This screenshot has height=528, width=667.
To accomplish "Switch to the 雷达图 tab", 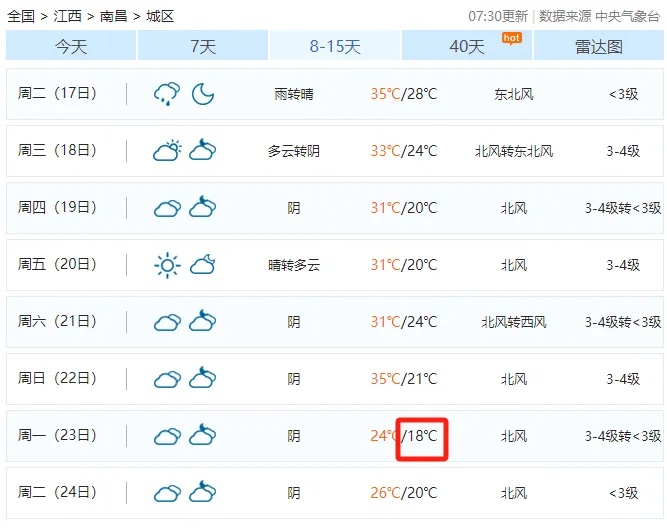I will pyautogui.click(x=599, y=46).
